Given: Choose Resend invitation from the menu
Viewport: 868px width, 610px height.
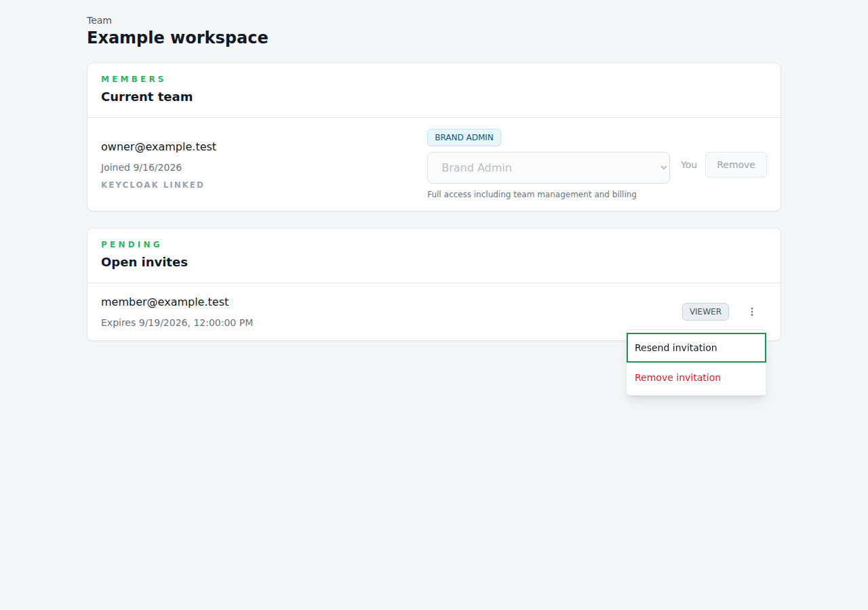Looking at the screenshot, I should coord(696,348).
